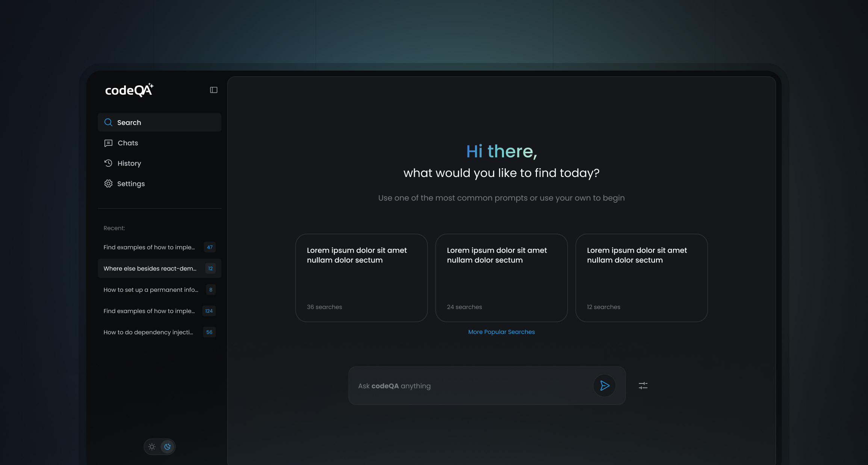
Task: Switch to dark mode moon icon
Action: (168, 447)
